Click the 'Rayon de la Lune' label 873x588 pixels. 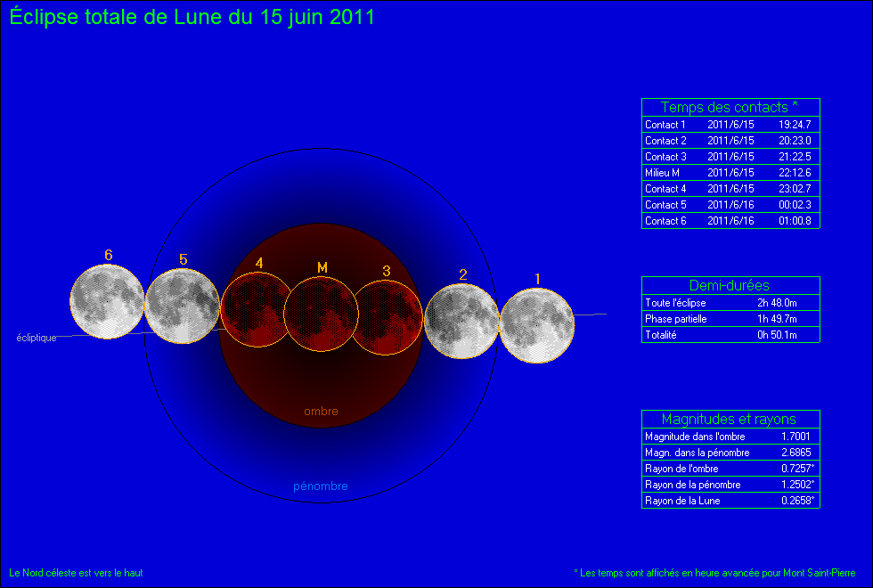point(682,501)
